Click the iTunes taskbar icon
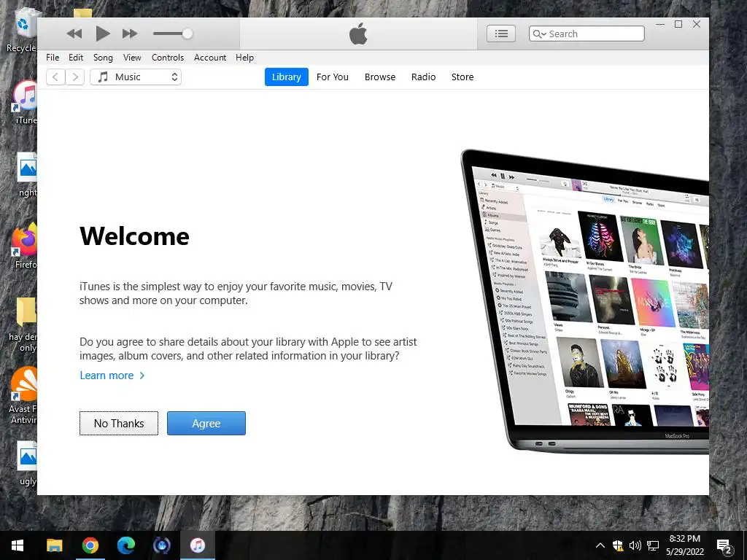747x560 pixels. (198, 545)
